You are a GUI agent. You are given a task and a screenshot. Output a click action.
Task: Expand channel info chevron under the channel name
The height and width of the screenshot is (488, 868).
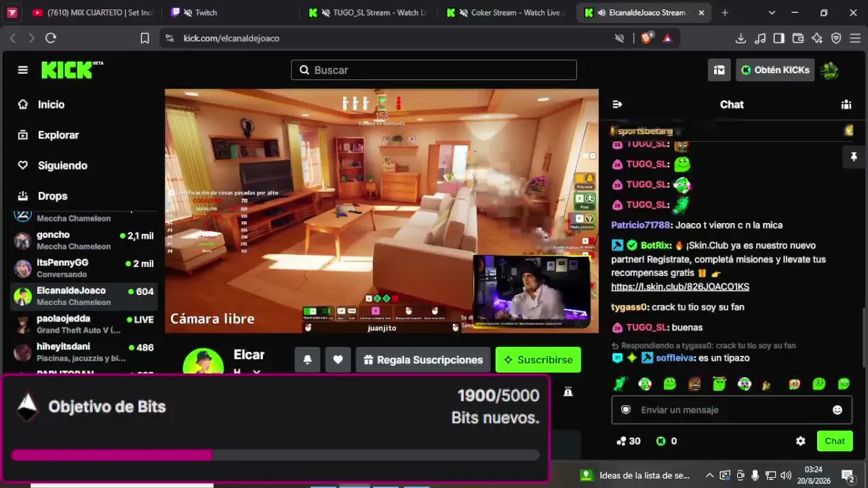(256, 372)
